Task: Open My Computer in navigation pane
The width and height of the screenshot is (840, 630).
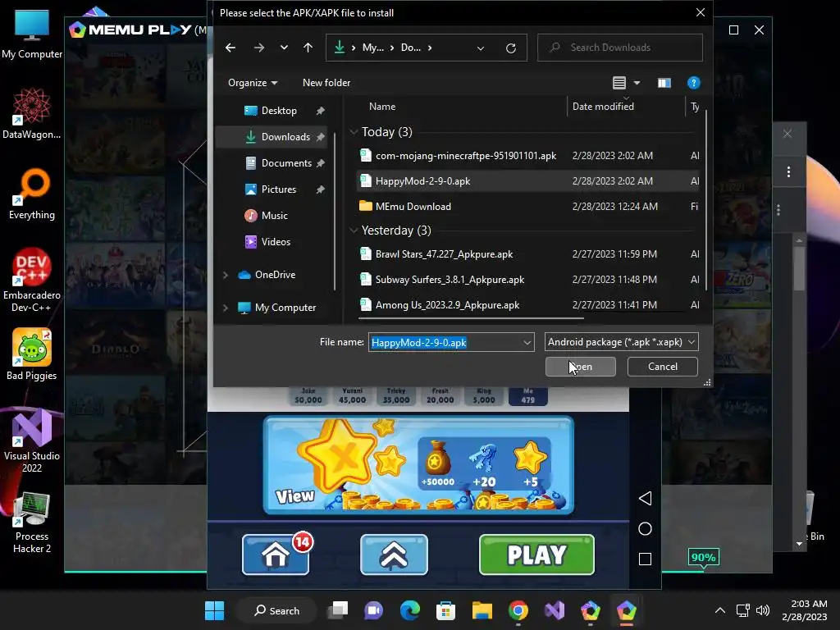Action: point(285,308)
